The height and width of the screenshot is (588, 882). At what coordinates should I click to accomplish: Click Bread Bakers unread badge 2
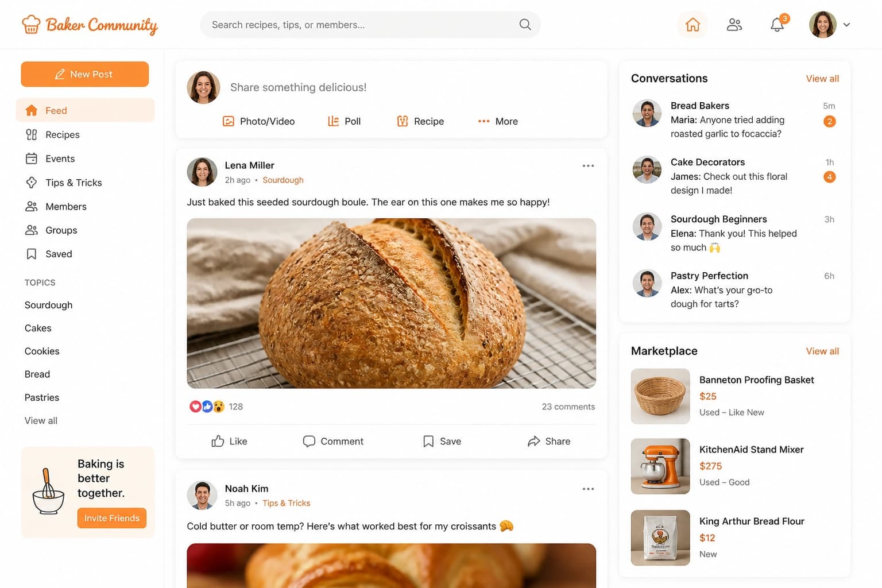coord(829,121)
